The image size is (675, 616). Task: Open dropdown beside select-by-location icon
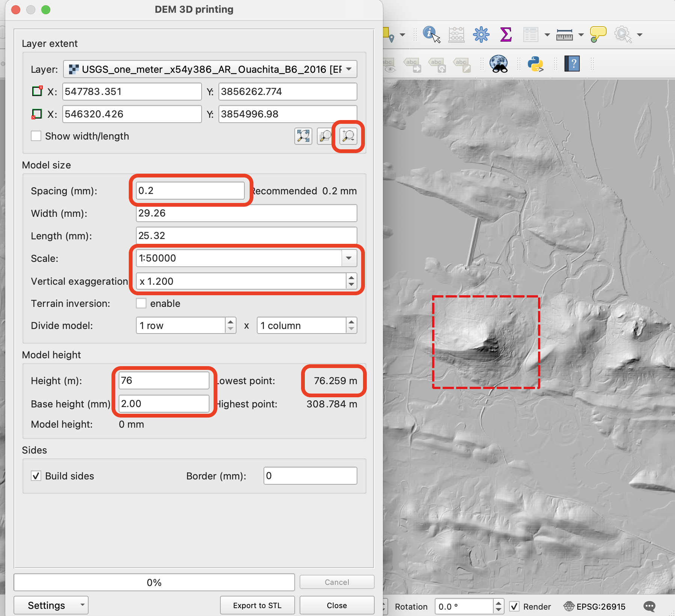pyautogui.click(x=402, y=35)
